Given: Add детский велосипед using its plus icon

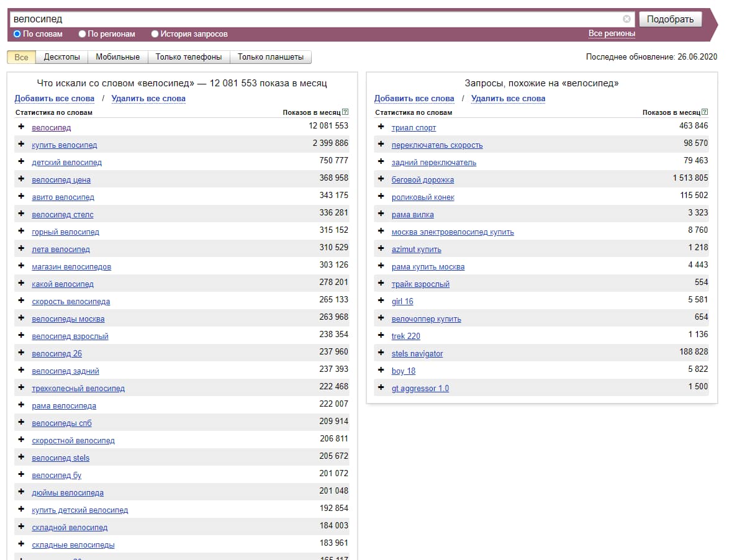Looking at the screenshot, I should click(21, 161).
